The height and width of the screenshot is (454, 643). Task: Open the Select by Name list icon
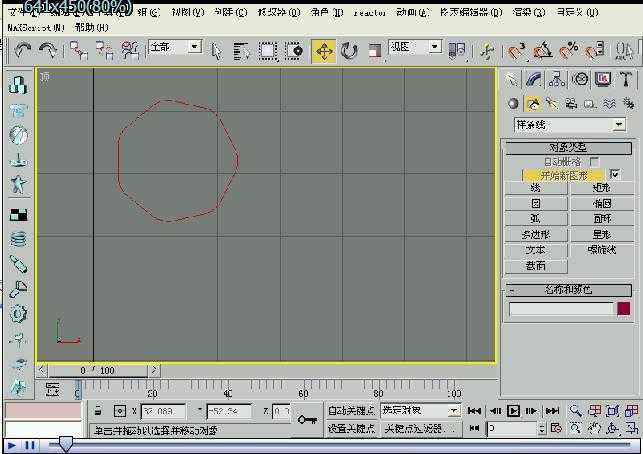point(241,52)
